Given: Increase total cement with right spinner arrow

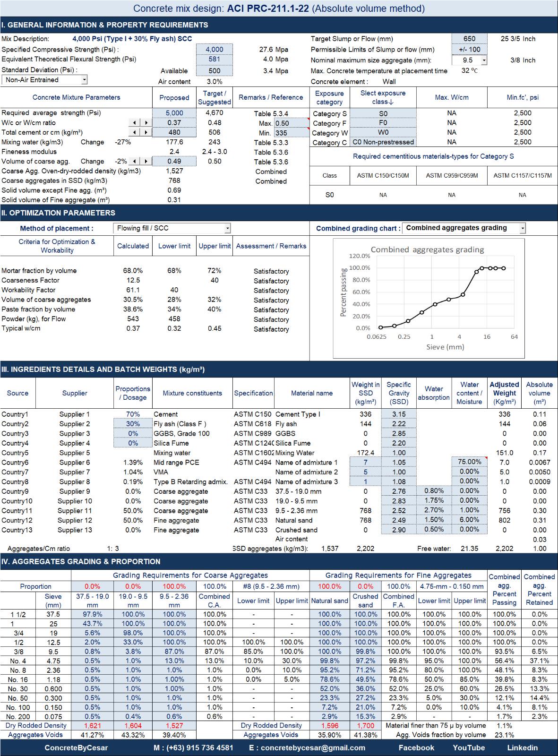Looking at the screenshot, I should click(146, 133).
